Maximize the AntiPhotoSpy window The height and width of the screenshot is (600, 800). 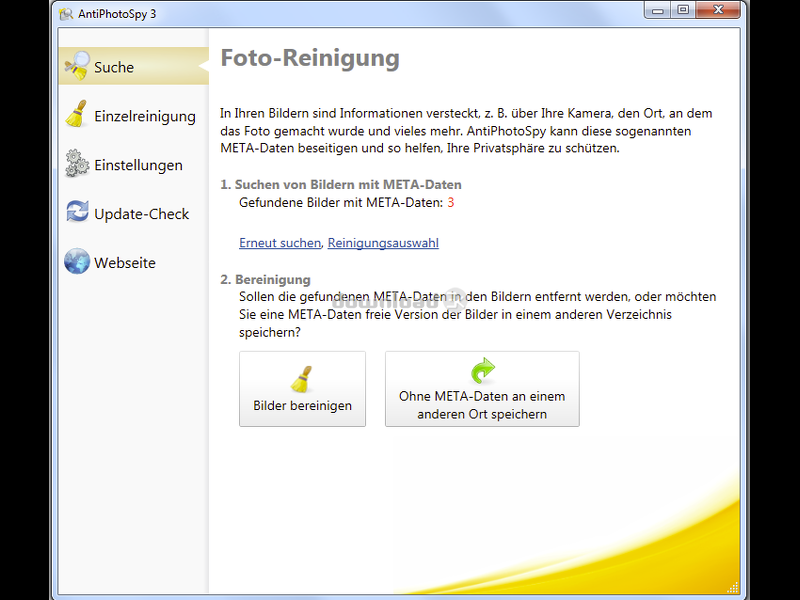pyautogui.click(x=683, y=10)
